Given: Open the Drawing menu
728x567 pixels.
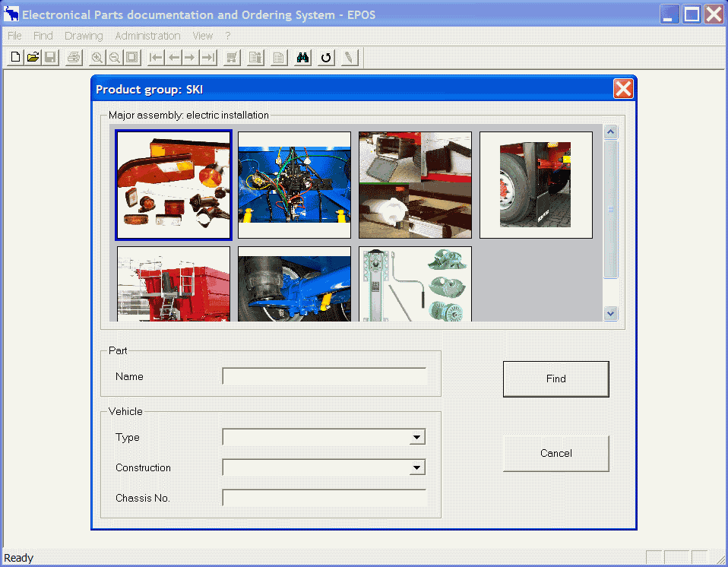Looking at the screenshot, I should [84, 36].
